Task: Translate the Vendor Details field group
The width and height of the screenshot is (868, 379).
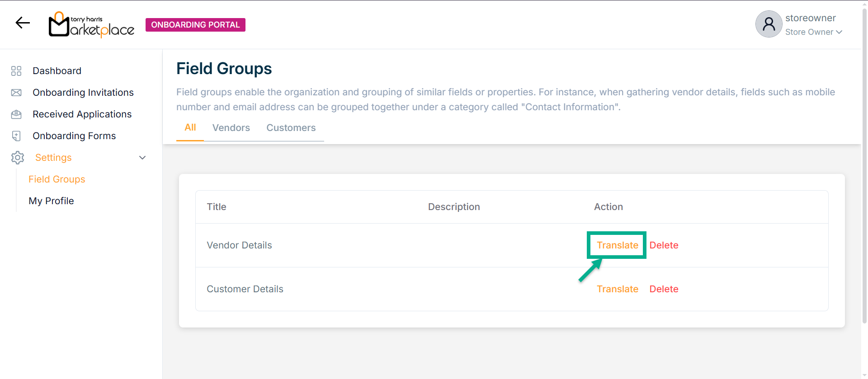Action: tap(617, 245)
